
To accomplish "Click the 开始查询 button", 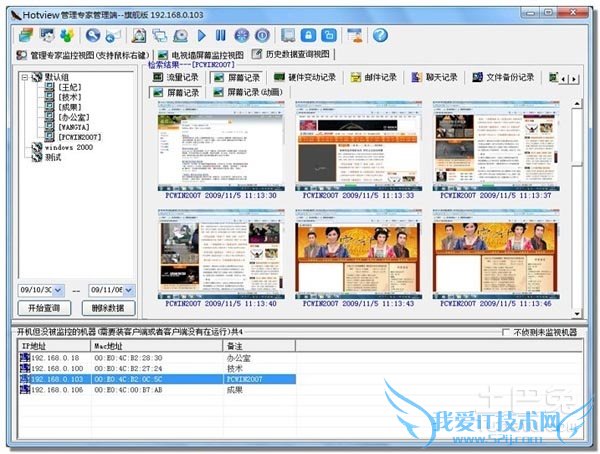I will (43, 308).
